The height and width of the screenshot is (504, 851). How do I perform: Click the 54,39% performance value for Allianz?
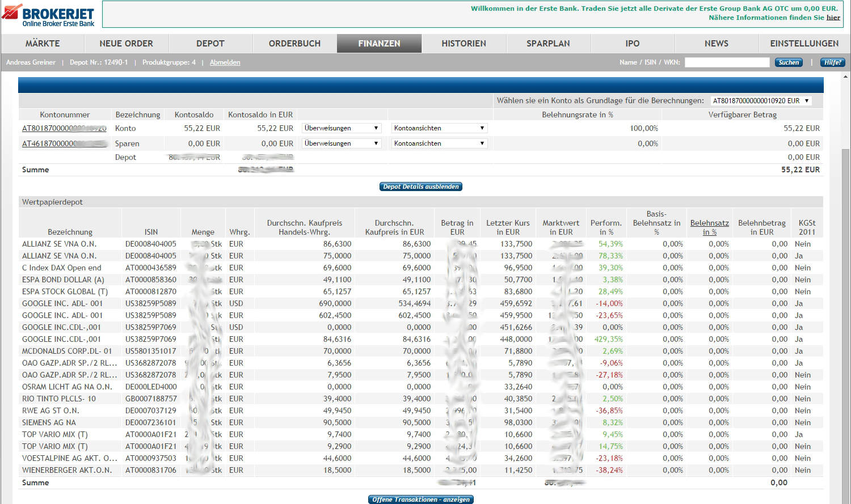[611, 244]
